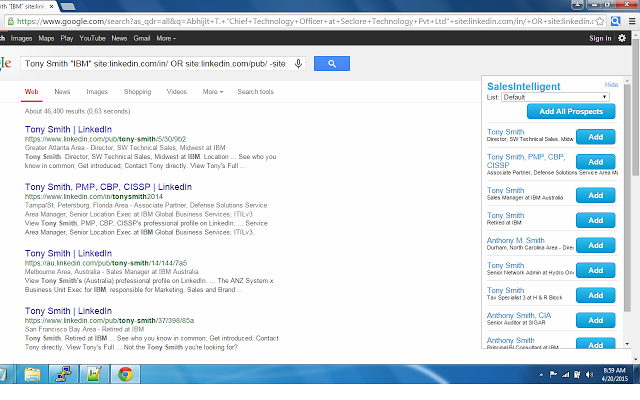Open File Explorer folder in taskbar
This screenshot has height=400, width=640.
32,374
